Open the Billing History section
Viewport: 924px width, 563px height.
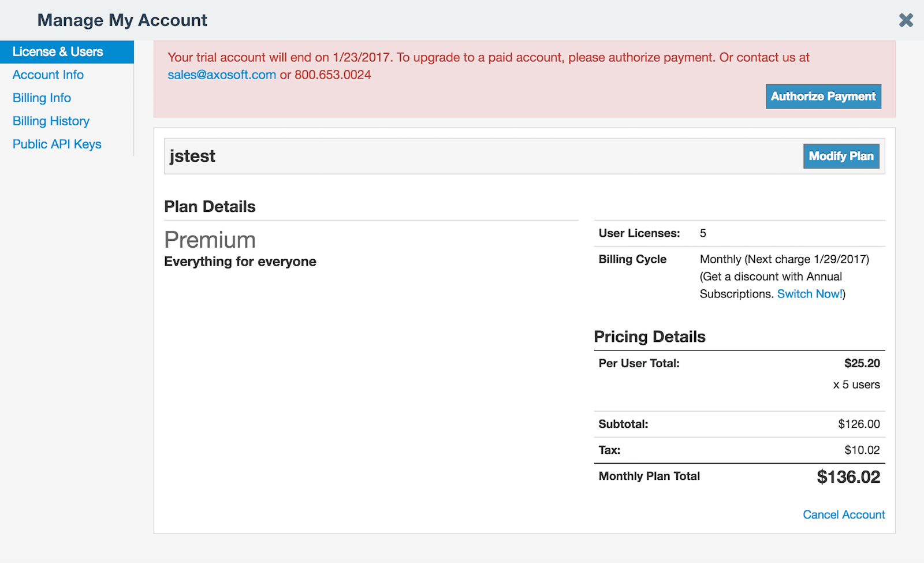point(51,121)
